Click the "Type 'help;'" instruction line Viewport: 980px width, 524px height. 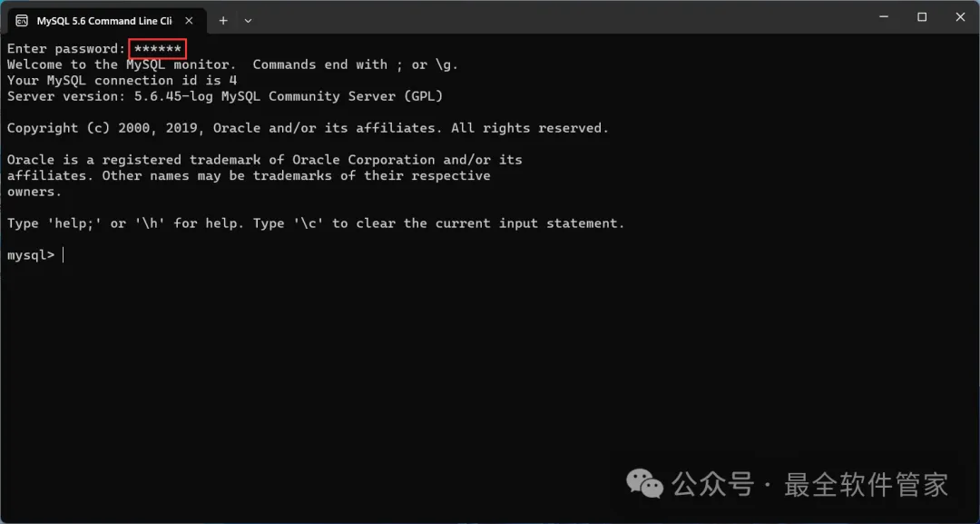(316, 223)
